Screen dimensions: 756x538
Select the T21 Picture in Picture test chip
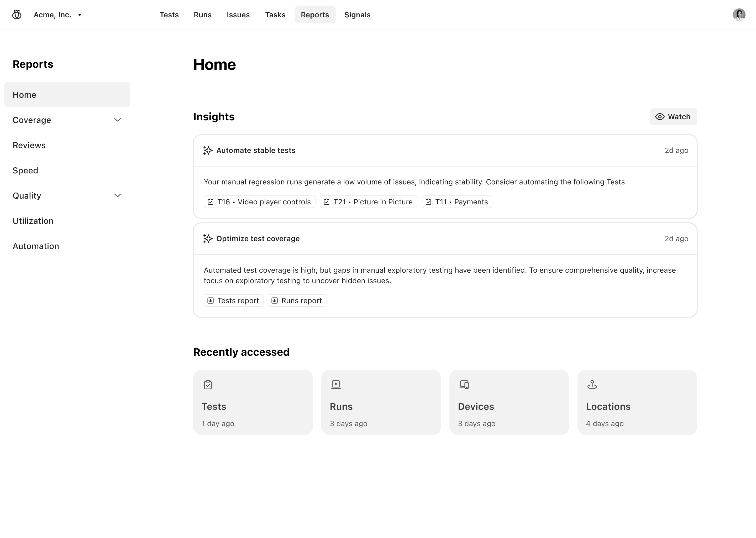point(368,201)
